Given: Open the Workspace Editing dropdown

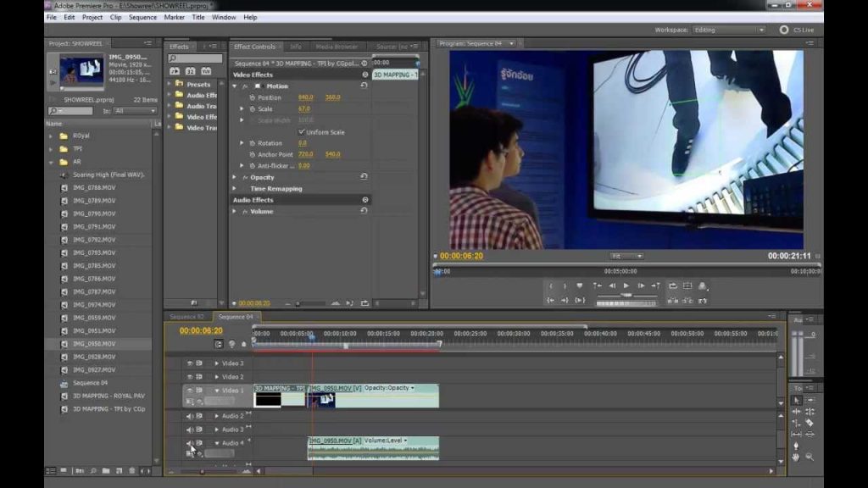Looking at the screenshot, I should 729,30.
